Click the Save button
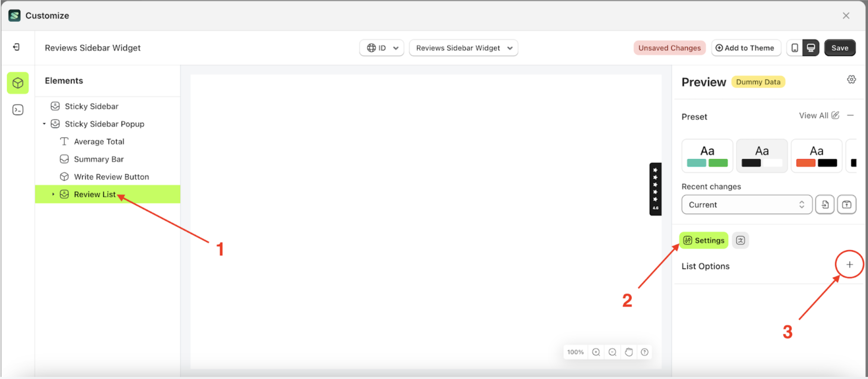 840,48
